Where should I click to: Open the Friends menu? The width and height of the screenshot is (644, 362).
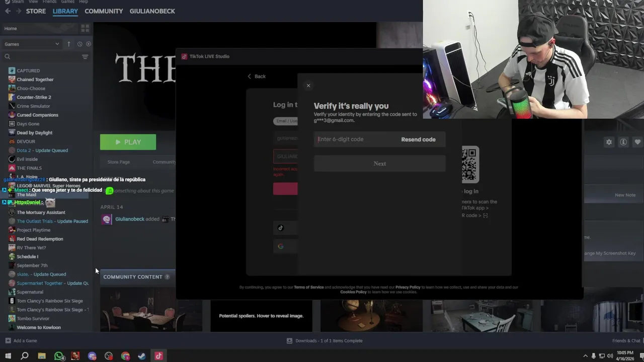click(x=49, y=2)
